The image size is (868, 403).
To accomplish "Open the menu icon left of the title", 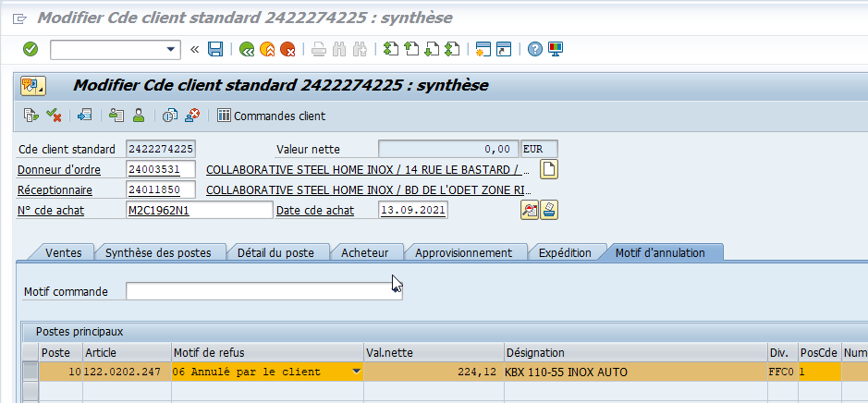I will [18, 18].
